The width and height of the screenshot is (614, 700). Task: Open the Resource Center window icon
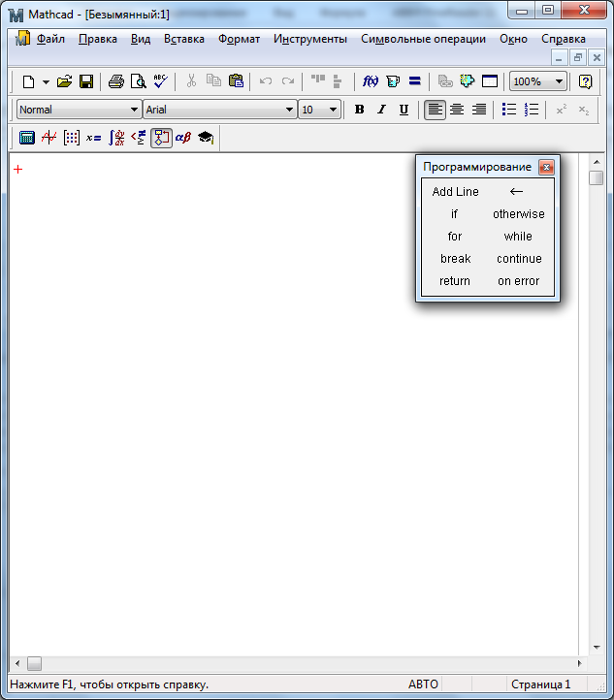click(490, 81)
